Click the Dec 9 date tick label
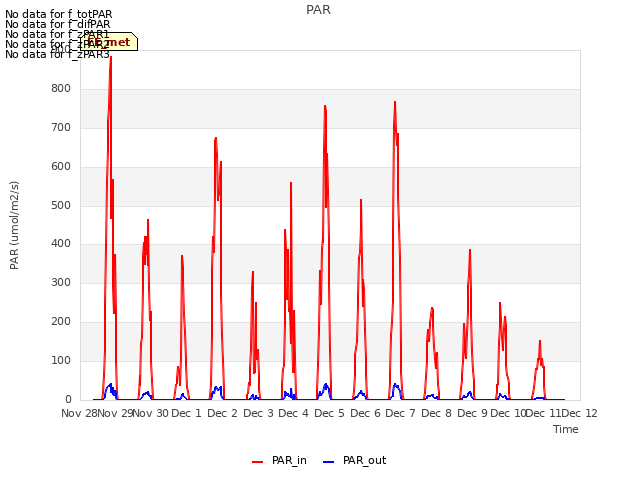This screenshot has height=480, width=640. point(472,413)
